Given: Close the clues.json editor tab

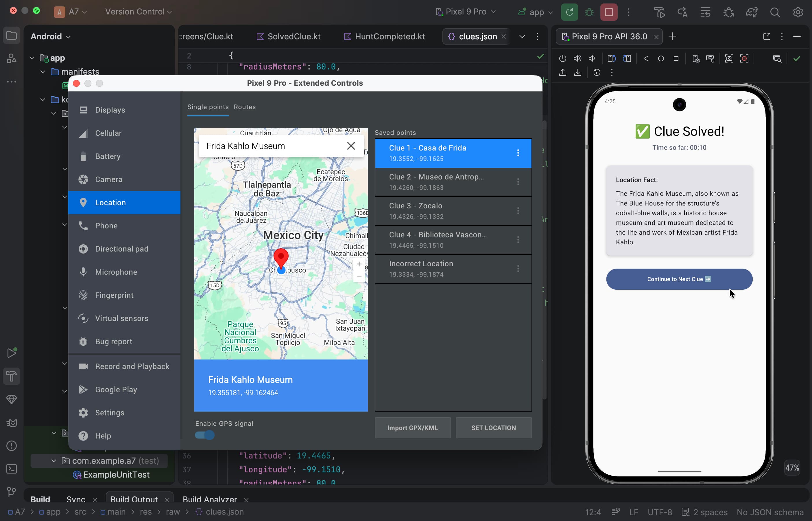Looking at the screenshot, I should click(503, 36).
